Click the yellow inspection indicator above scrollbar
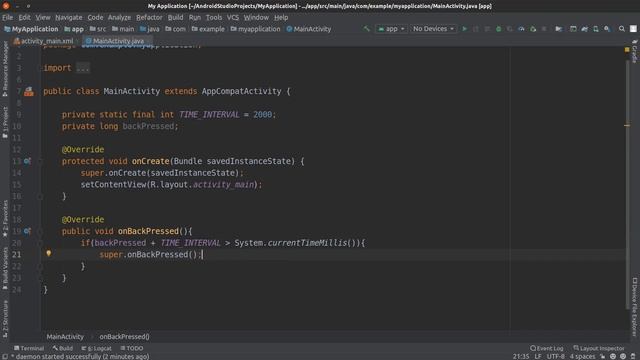The height and width of the screenshot is (360, 640). (627, 49)
